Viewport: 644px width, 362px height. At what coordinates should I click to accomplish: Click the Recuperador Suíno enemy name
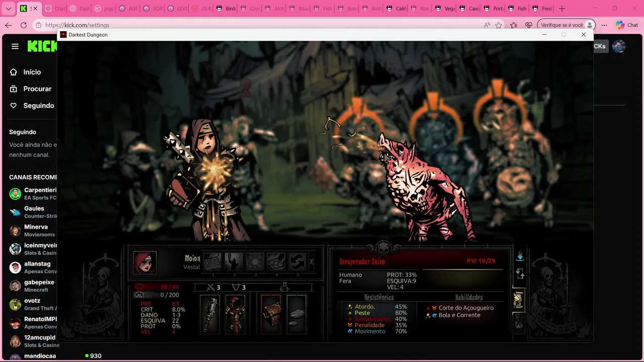(362, 261)
